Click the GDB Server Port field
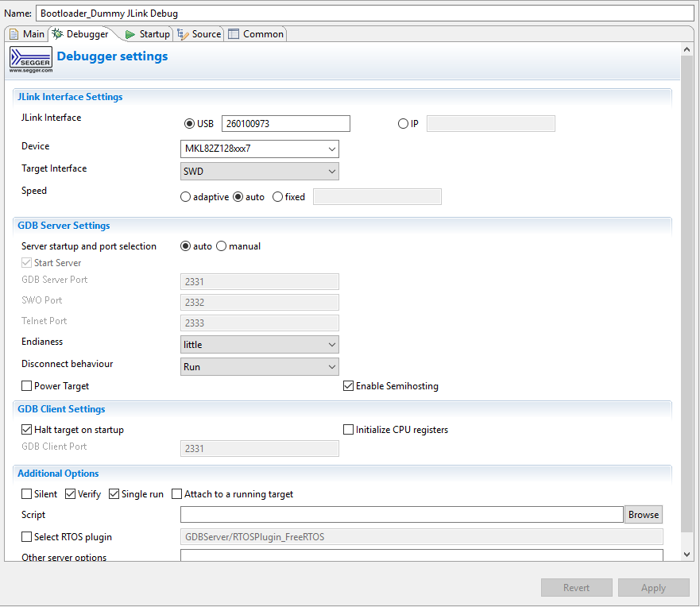700x607 pixels. (259, 281)
